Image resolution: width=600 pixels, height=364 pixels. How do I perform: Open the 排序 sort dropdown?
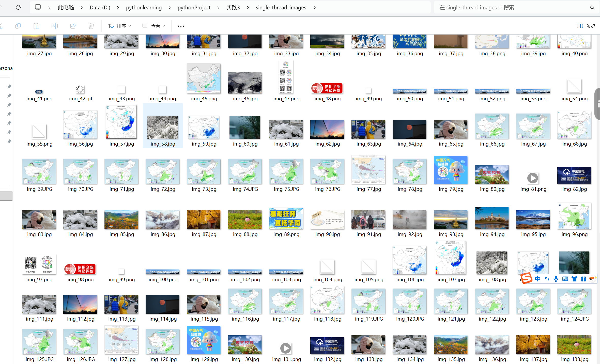click(x=119, y=26)
